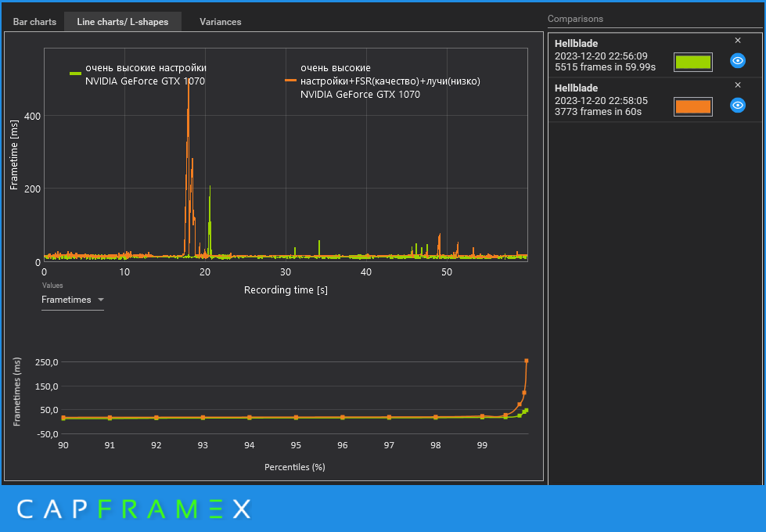This screenshot has height=532, width=766.
Task: Click the green legend entry очень высокие настройки
Action: point(138,74)
